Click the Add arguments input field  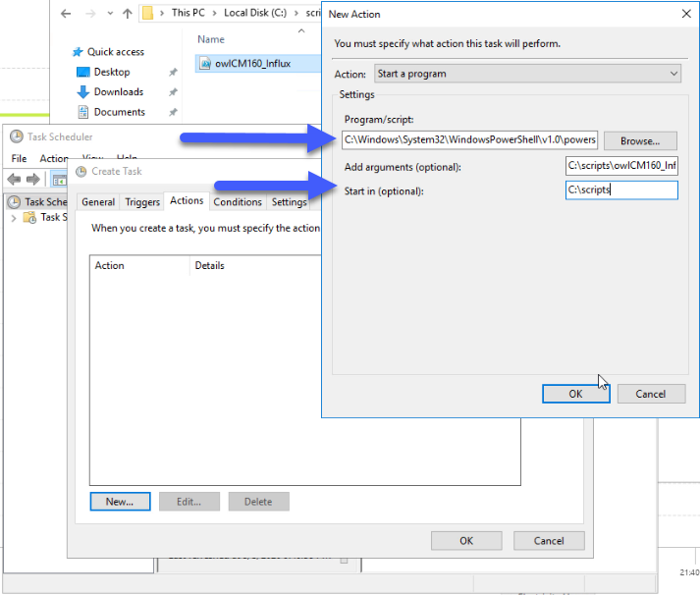tap(621, 166)
